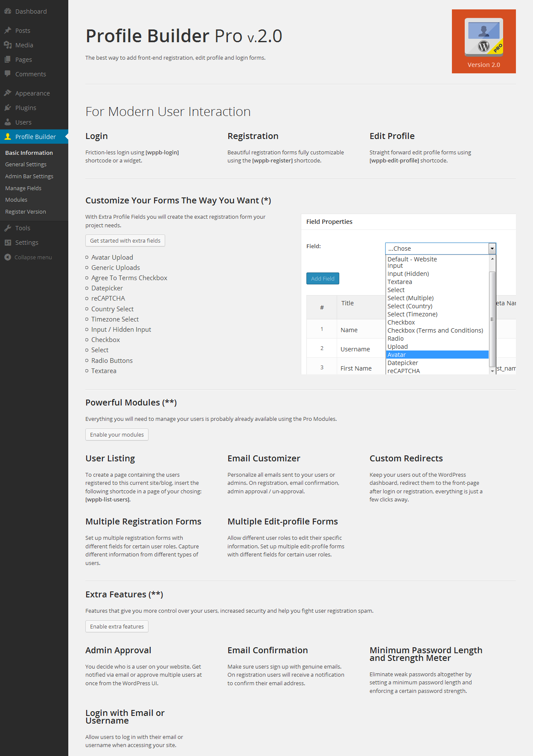Click the Enable extra features button
Viewport: 533px width, 756px height.
click(117, 626)
